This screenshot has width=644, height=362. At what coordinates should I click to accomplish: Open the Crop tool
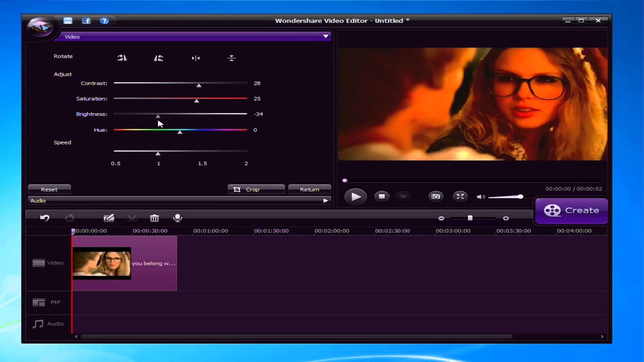(x=256, y=190)
